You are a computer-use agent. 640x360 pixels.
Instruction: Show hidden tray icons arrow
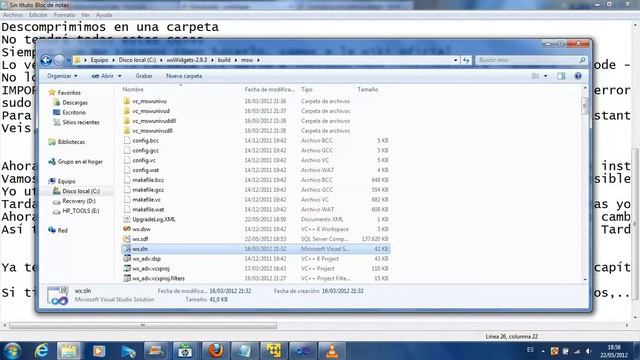click(x=543, y=351)
